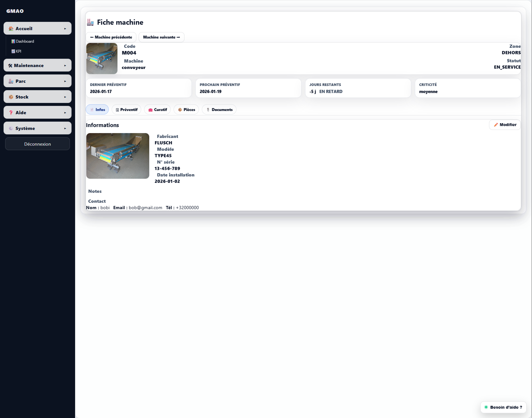Click the large conveyor photo in Informations

tap(118, 156)
